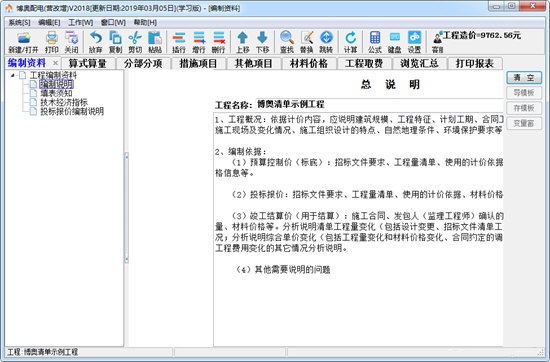
Task: Select 填表须知 in the tree
Action: [56, 93]
